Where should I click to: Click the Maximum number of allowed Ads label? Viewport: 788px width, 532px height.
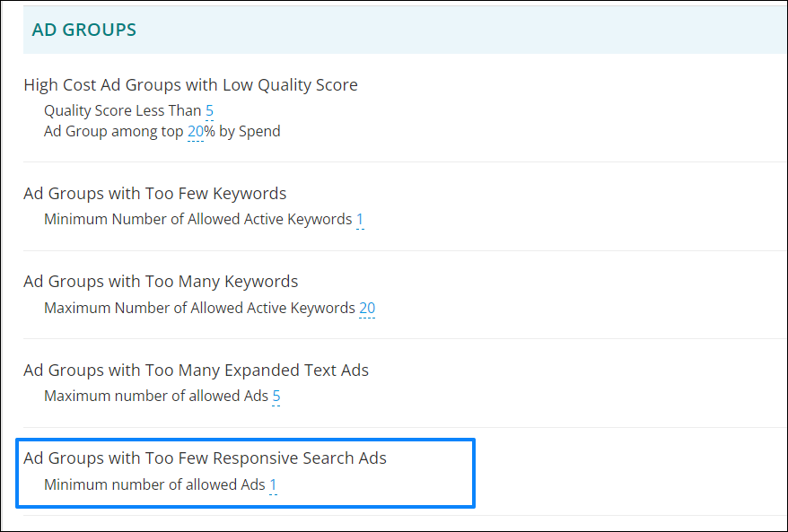point(156,396)
